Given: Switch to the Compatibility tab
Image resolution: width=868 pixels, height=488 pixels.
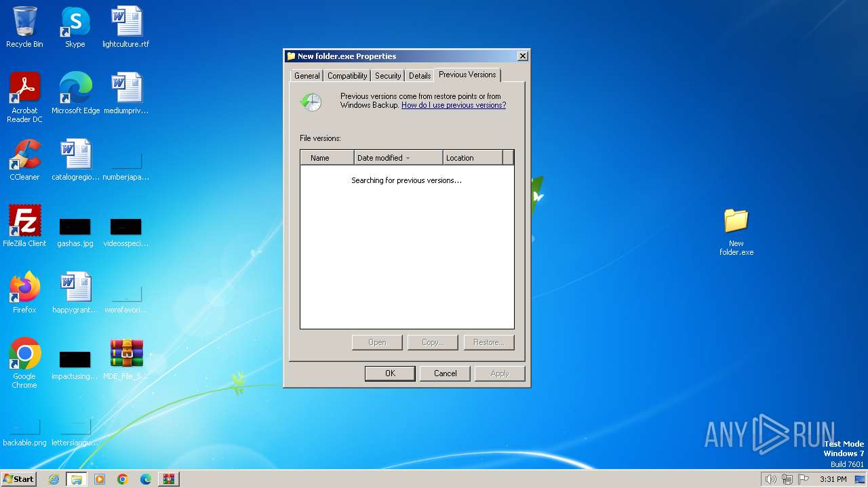Looking at the screenshot, I should pyautogui.click(x=347, y=76).
